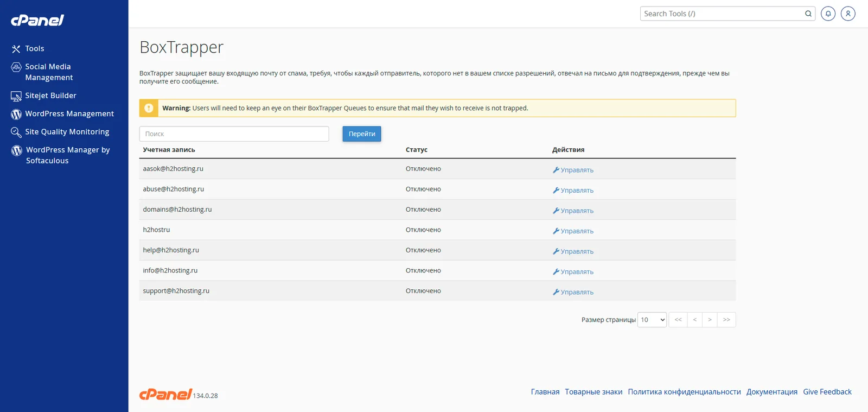Open the Документация footer link
The height and width of the screenshot is (412, 868).
click(x=772, y=392)
